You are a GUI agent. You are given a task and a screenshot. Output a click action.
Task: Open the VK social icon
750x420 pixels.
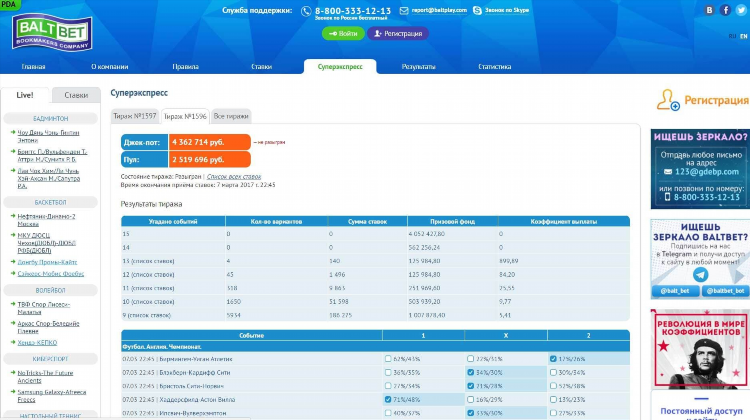[709, 10]
